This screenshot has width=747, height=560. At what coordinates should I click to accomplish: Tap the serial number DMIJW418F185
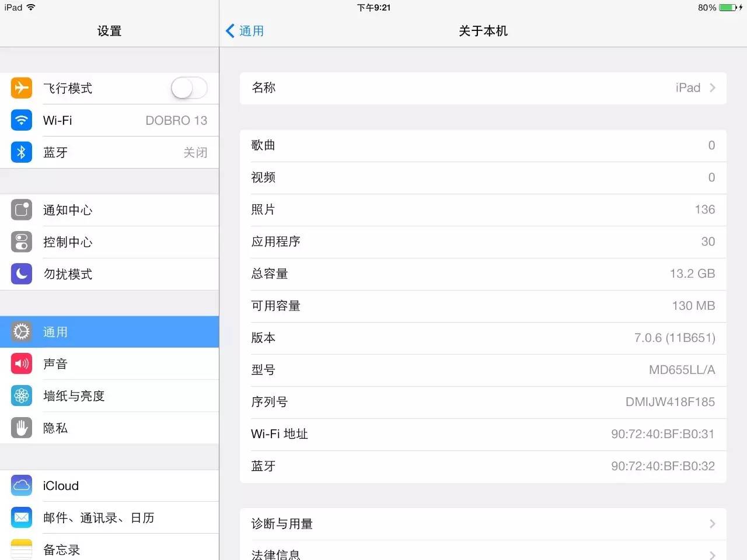click(670, 402)
